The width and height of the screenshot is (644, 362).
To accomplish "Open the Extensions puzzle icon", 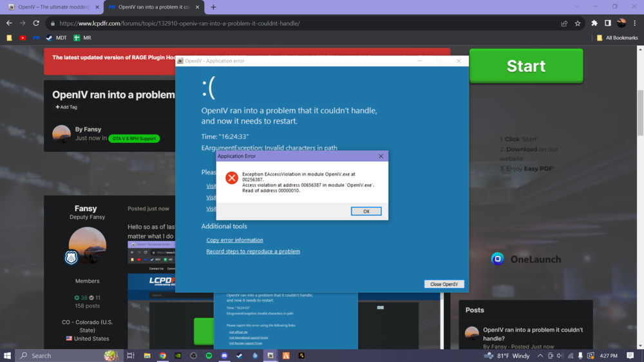I will 594,23.
